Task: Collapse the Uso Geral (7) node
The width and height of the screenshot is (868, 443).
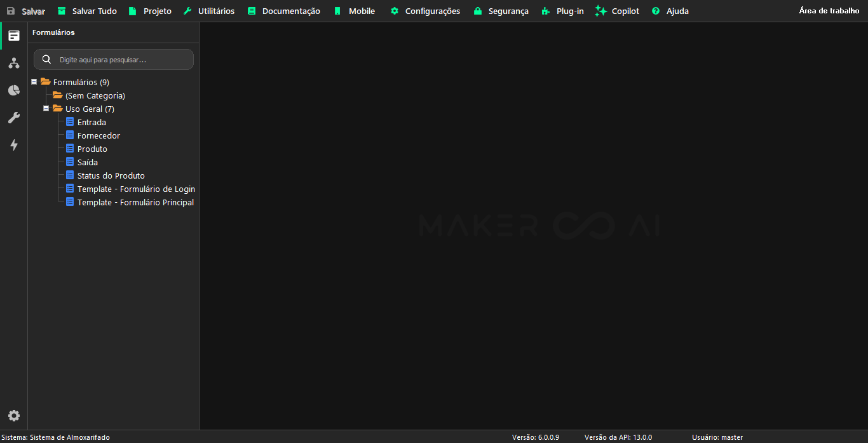Action: pos(46,109)
